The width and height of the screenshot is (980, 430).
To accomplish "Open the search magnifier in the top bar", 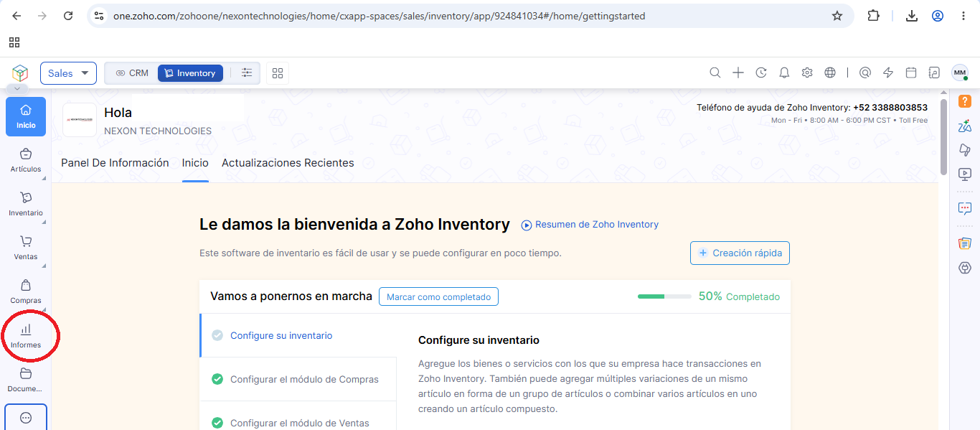I will click(x=715, y=73).
